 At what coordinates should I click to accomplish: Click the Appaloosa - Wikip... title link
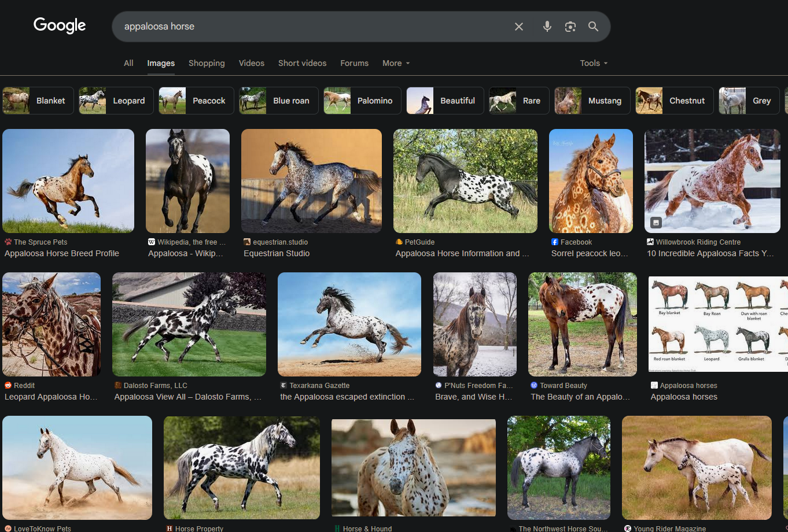[x=185, y=253]
